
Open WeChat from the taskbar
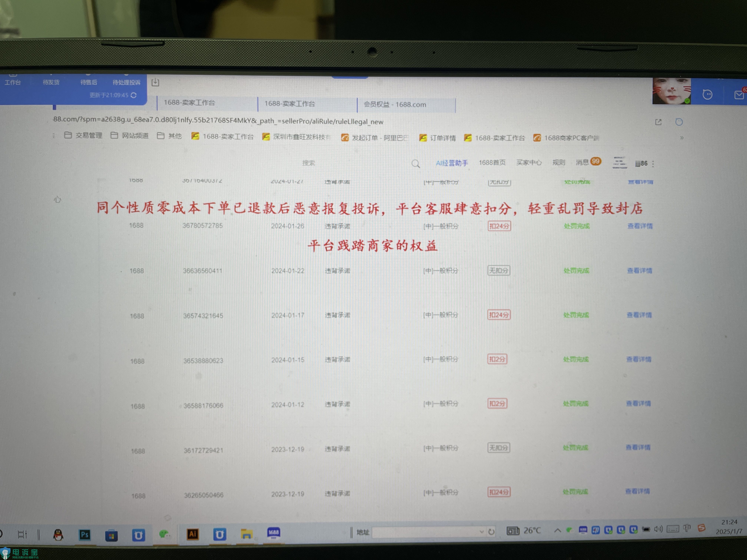click(x=165, y=534)
